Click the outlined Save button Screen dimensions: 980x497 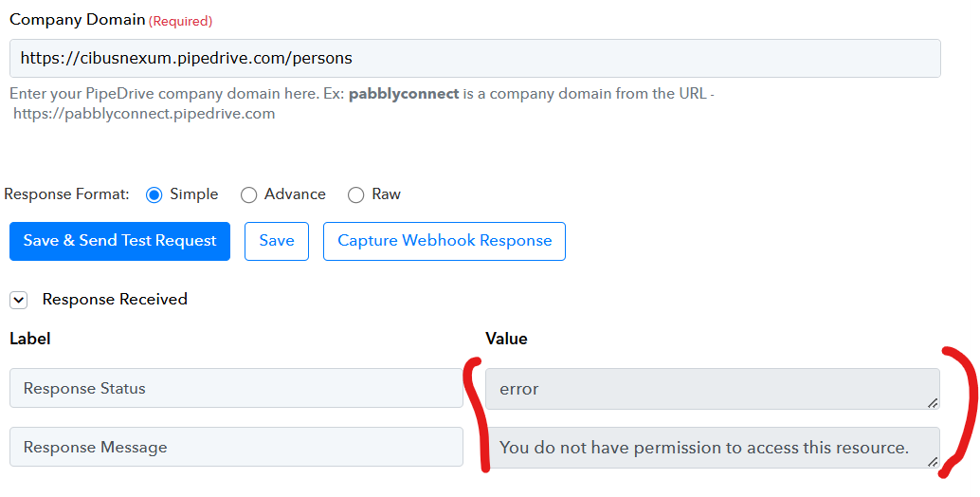click(x=277, y=241)
